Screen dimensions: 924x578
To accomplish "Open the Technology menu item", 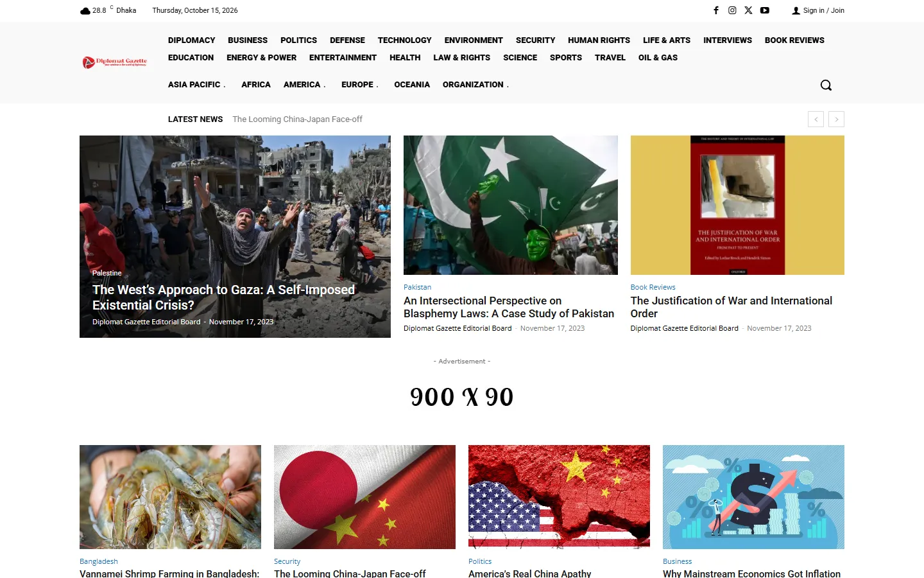I will click(x=404, y=40).
